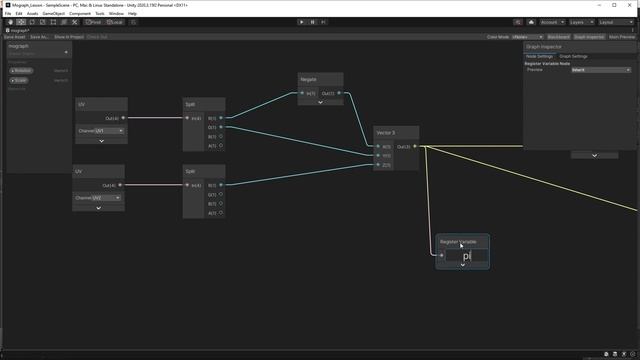The width and height of the screenshot is (640, 360).
Task: Select the Rect Transform tool
Action: 53,22
